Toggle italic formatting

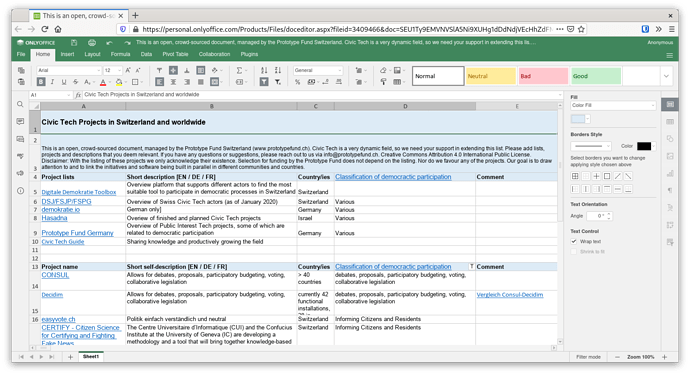click(52, 82)
